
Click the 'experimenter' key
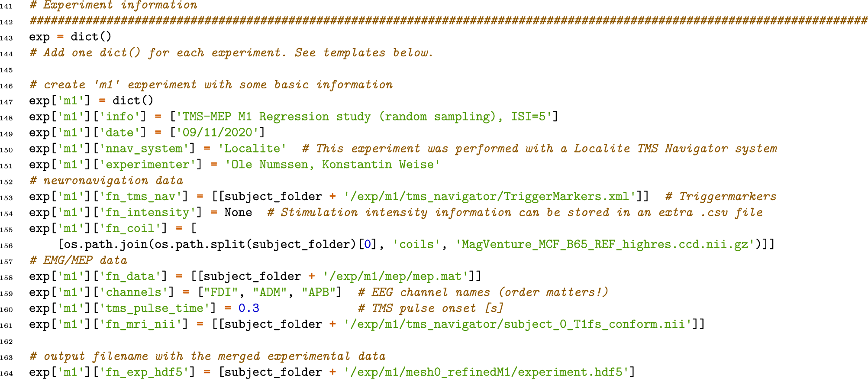(x=148, y=165)
